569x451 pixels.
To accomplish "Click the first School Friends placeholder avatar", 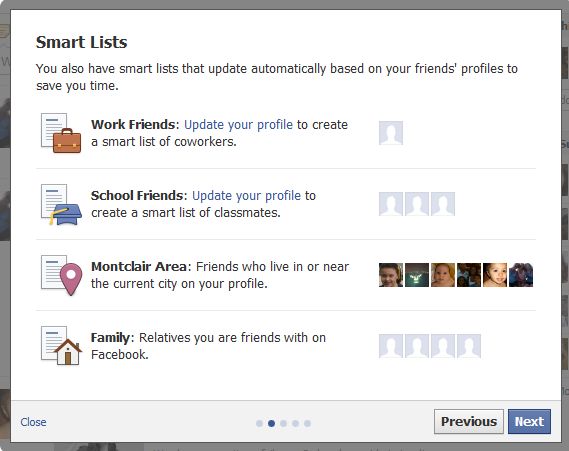I will tap(391, 204).
